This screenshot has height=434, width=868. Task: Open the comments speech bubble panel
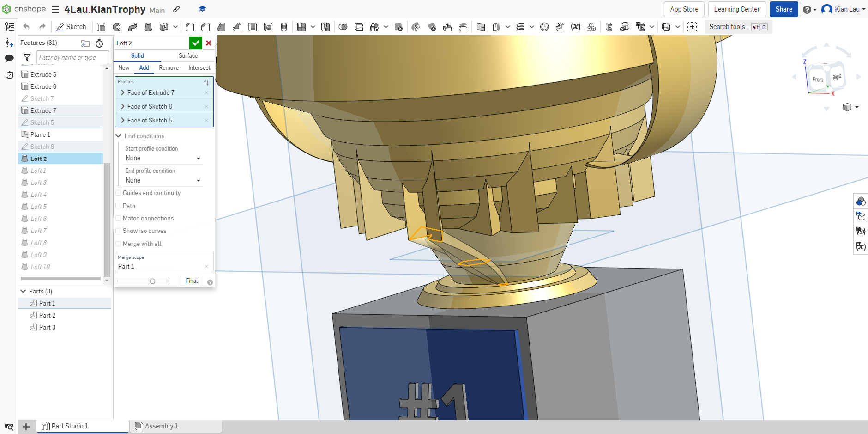9,58
